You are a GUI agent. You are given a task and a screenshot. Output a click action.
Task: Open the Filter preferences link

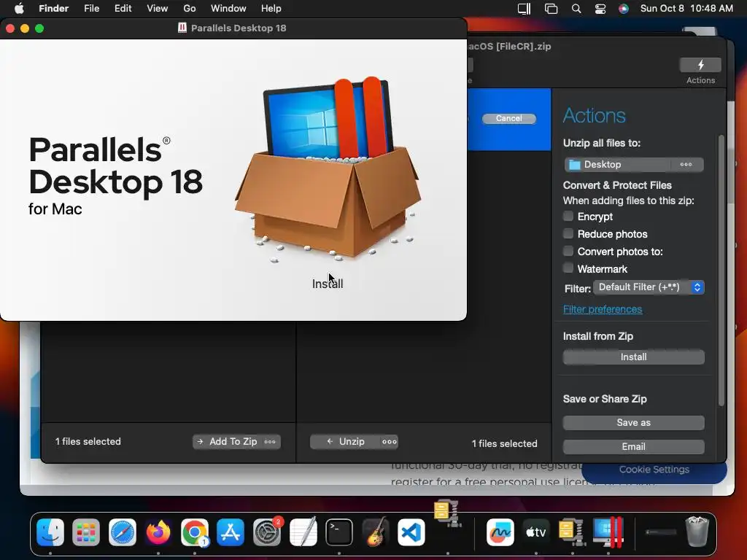(602, 309)
